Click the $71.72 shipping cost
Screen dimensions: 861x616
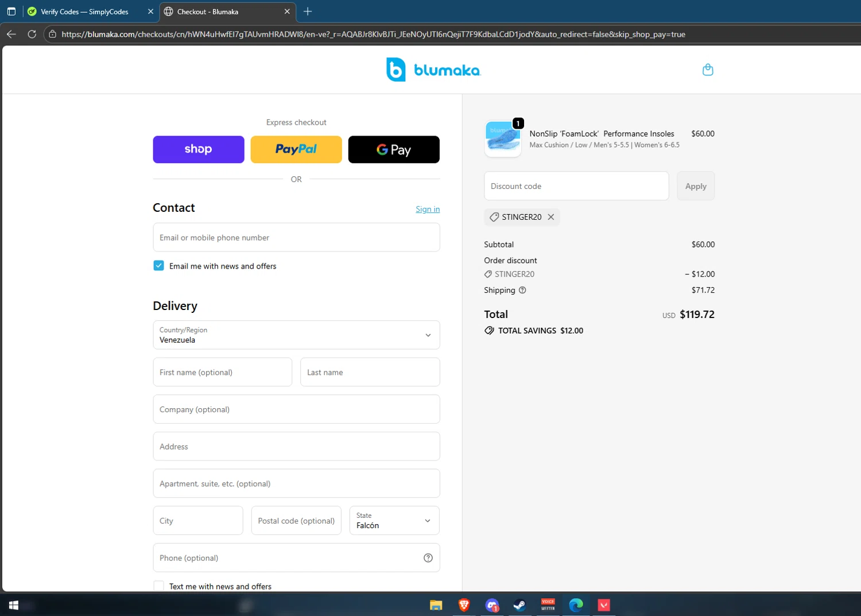(703, 290)
